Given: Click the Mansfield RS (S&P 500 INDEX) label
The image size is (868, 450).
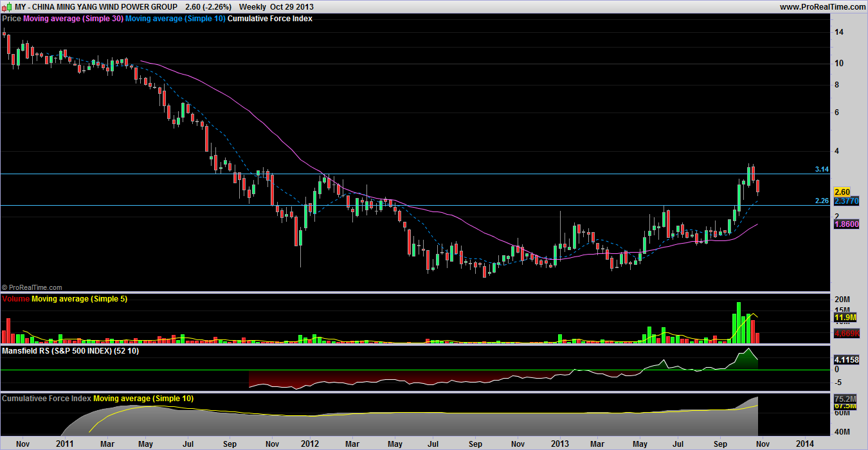Looking at the screenshot, I should 71,351.
